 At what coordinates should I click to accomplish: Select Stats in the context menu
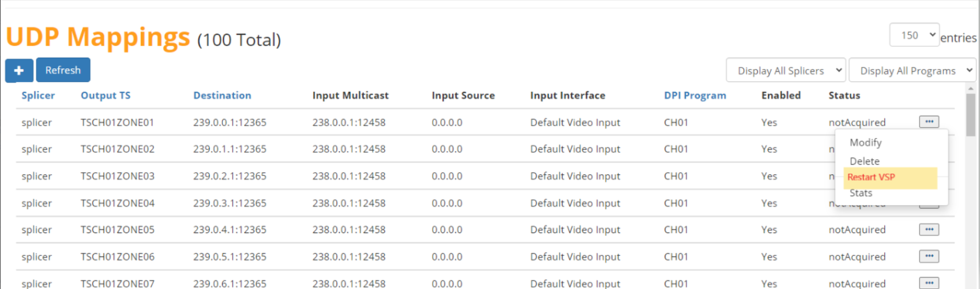click(x=861, y=193)
